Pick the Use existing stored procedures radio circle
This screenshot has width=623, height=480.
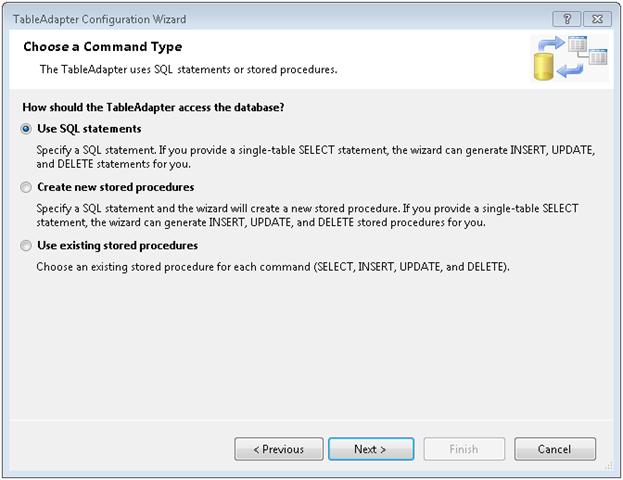coord(26,245)
